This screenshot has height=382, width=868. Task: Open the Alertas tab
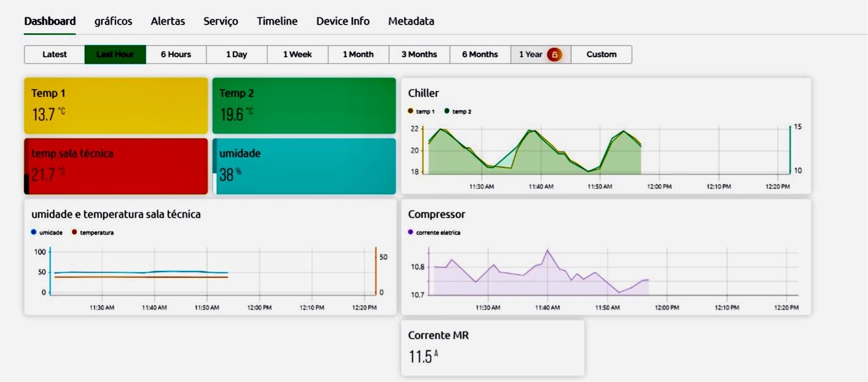[168, 21]
